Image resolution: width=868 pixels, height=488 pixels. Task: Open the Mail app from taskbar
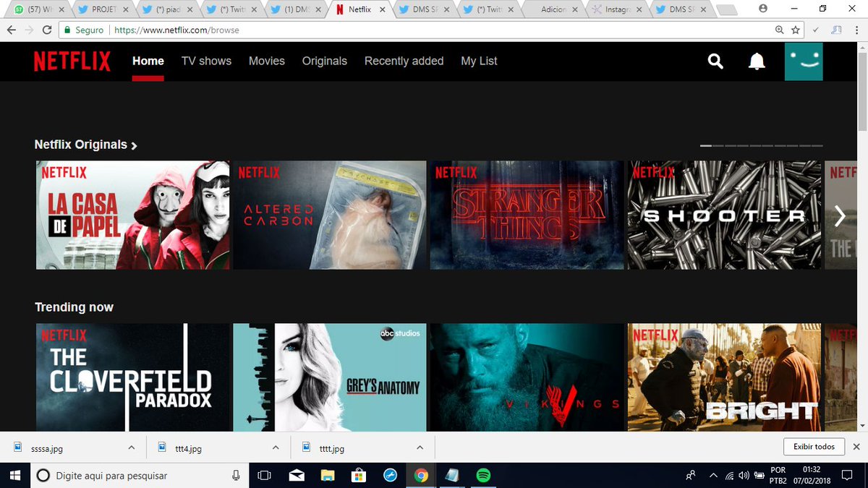(297, 476)
